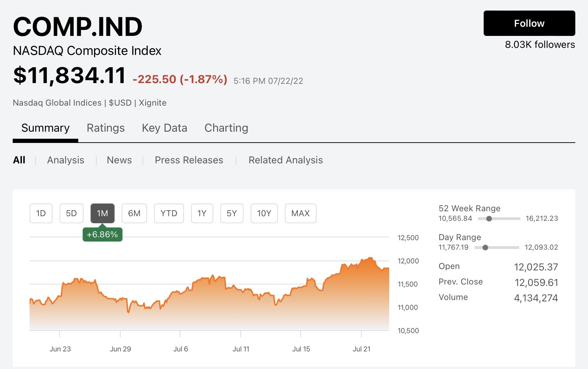The image size is (588, 369).
Task: Click the 12,500 y-axis label
Action: click(408, 238)
